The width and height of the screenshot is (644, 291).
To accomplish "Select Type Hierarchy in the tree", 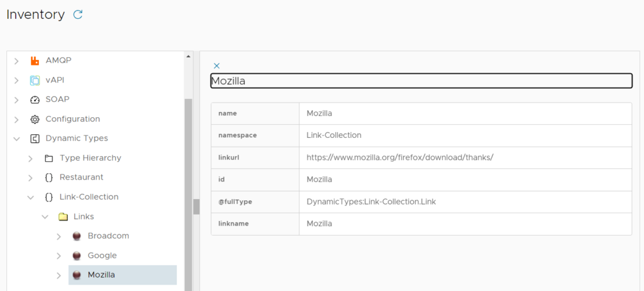I will pos(90,158).
